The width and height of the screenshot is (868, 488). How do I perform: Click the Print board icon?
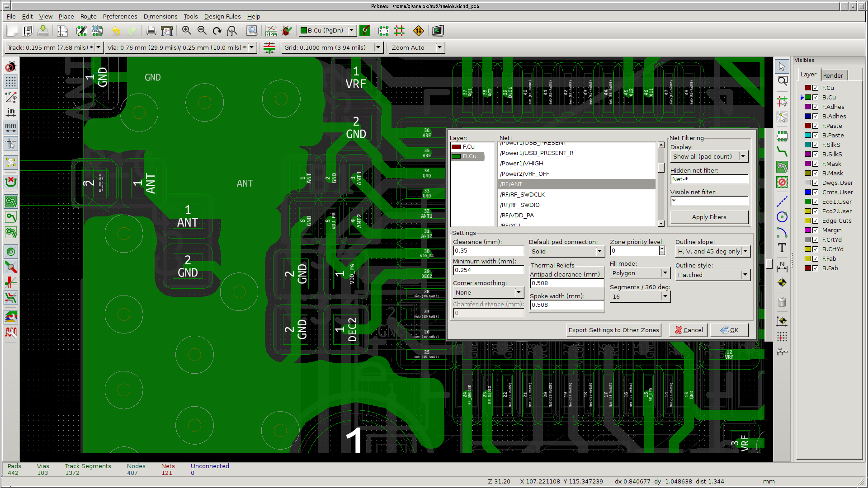151,31
